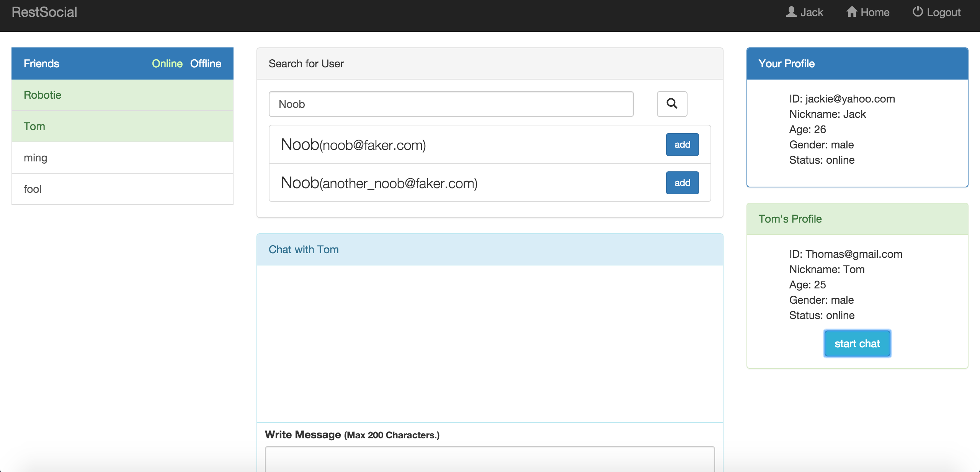Click the Friends panel title
Screen dimensions: 980x472
point(41,63)
